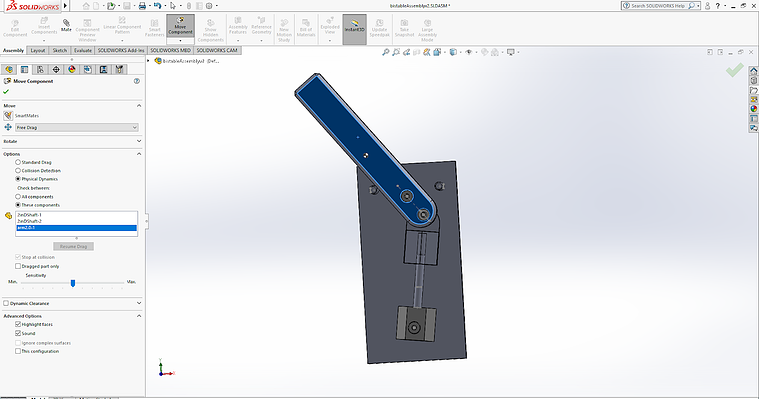Click the Resume Drag button

[x=74, y=246]
